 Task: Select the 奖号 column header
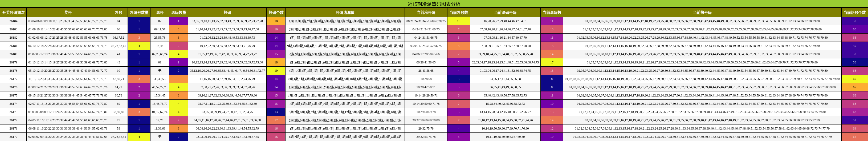tap(68, 13)
